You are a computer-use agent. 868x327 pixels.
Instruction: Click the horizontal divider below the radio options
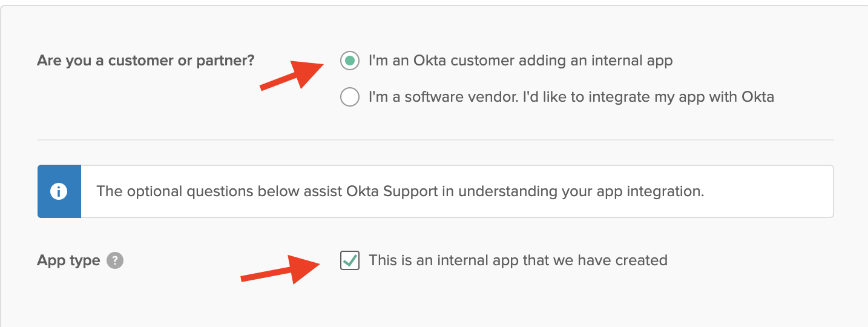(435, 140)
